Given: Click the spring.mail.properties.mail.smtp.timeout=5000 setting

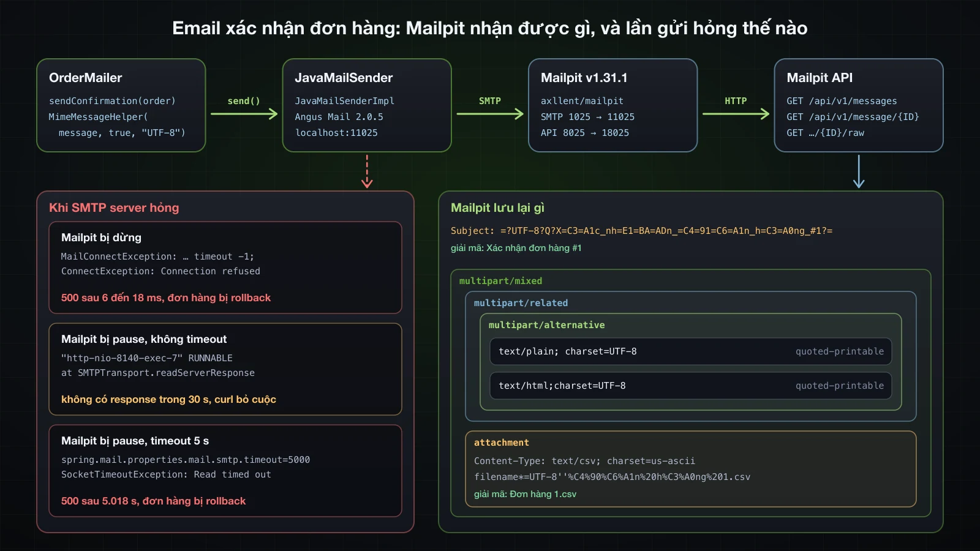Looking at the screenshot, I should pos(186,460).
